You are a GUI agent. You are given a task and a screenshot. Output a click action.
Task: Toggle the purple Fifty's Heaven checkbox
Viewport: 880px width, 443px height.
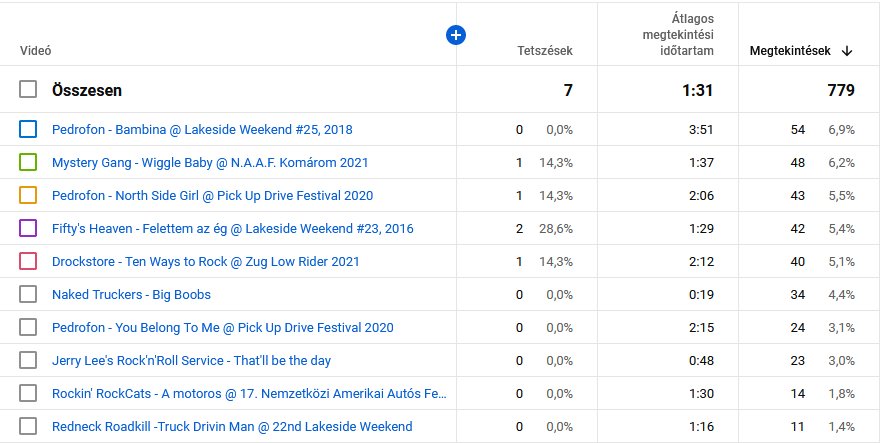[x=28, y=228]
